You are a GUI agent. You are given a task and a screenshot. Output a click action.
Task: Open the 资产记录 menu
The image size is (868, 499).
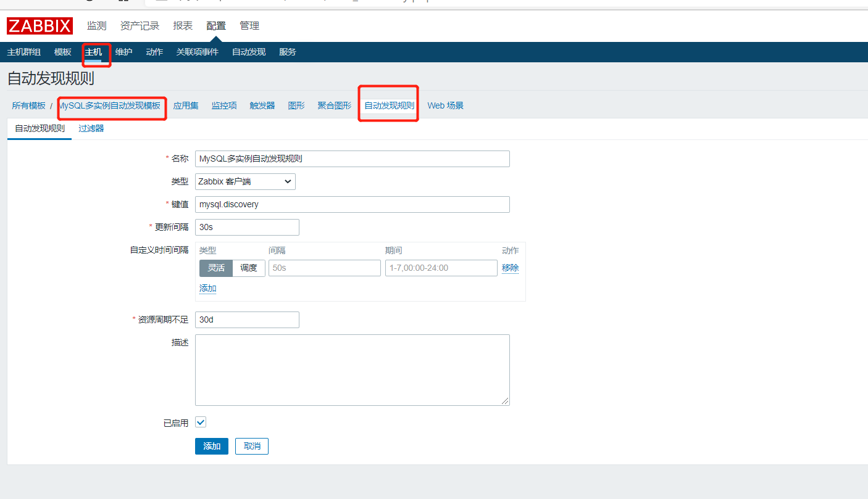point(140,26)
